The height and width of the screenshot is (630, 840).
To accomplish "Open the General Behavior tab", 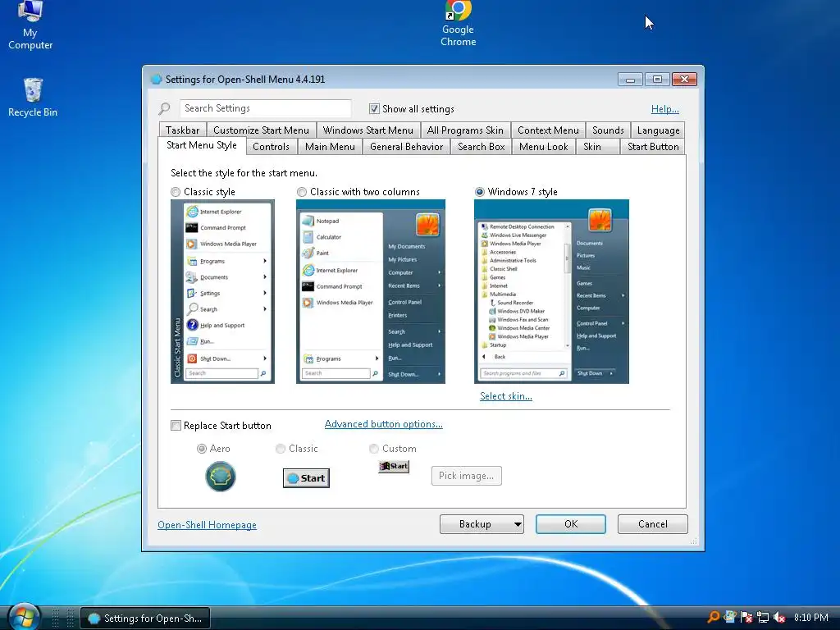I will (407, 147).
